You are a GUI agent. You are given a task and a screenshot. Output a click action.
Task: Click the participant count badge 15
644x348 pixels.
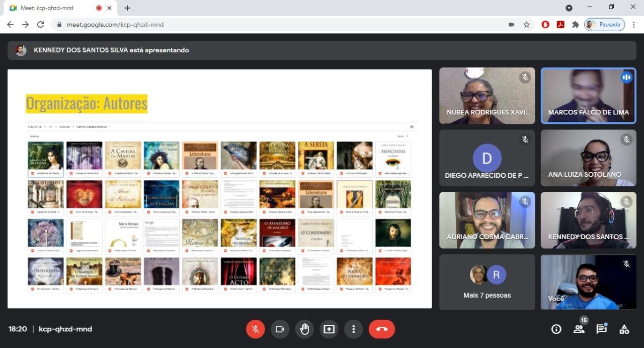pos(584,320)
